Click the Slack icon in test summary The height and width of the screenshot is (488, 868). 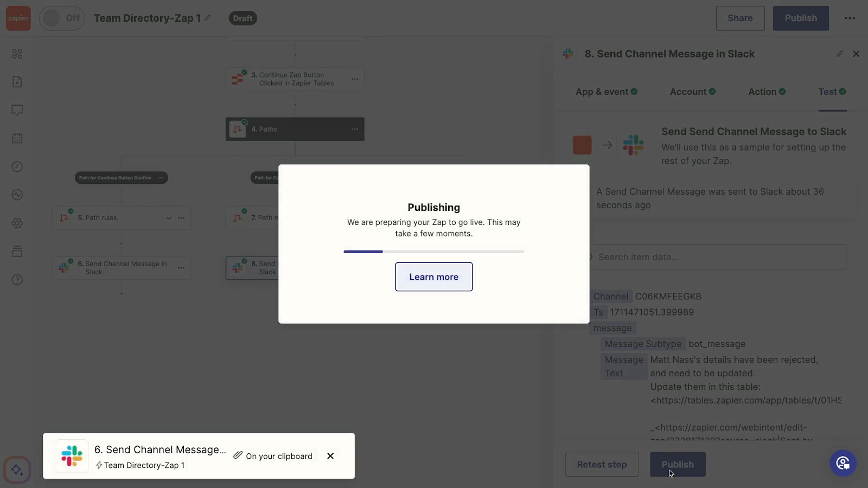click(x=633, y=145)
